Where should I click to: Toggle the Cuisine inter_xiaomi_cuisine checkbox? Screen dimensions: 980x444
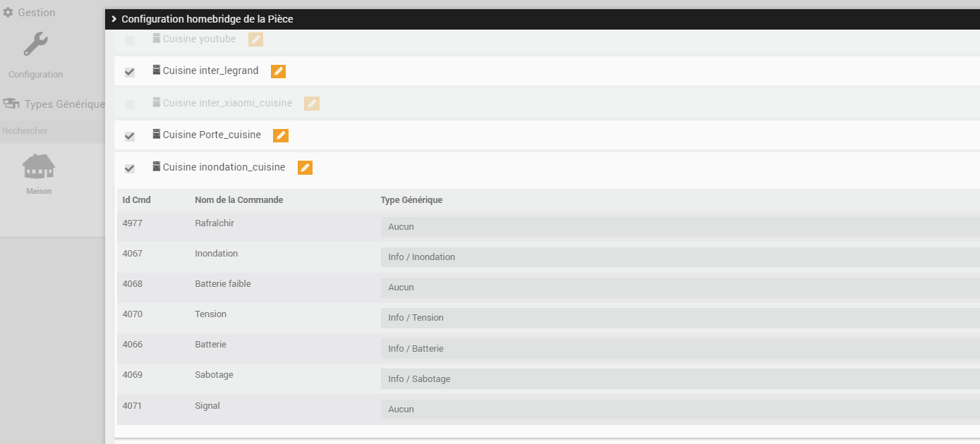point(130,104)
